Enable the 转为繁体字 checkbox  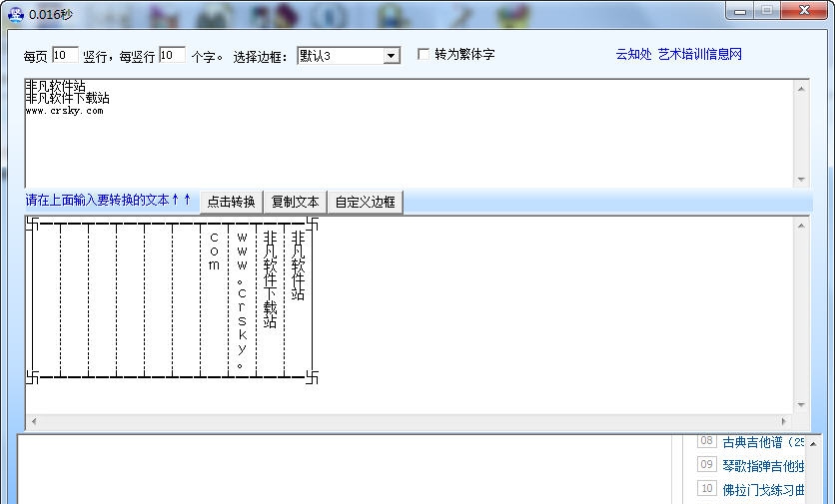[x=423, y=54]
